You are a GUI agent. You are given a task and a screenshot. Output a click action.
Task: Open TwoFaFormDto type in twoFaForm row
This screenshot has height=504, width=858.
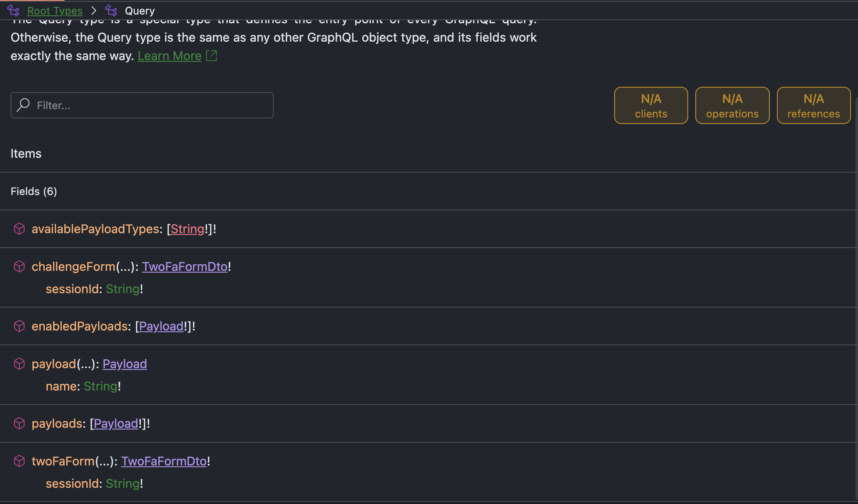pyautogui.click(x=164, y=461)
